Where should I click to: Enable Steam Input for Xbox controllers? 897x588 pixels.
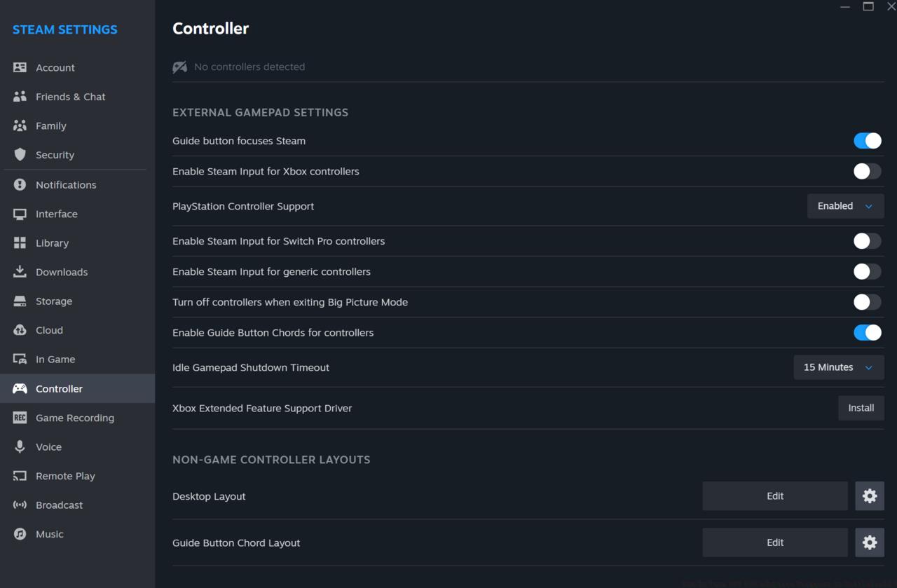(867, 171)
